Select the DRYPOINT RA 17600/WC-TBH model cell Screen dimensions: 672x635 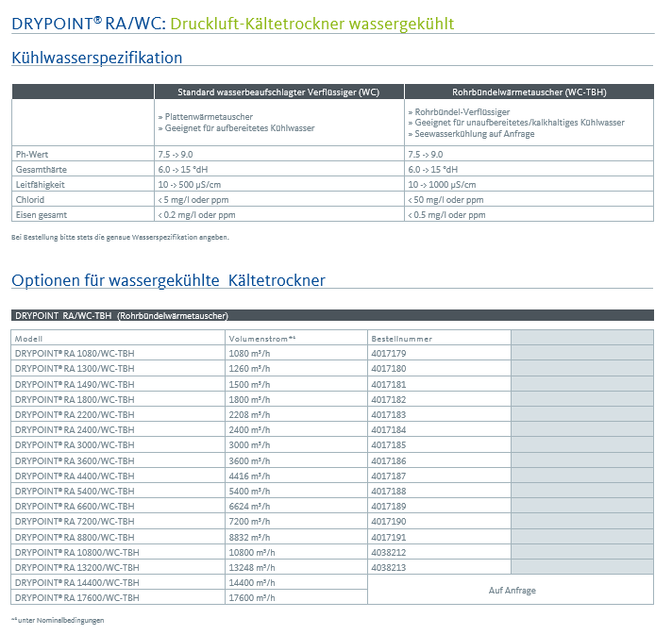point(76,597)
